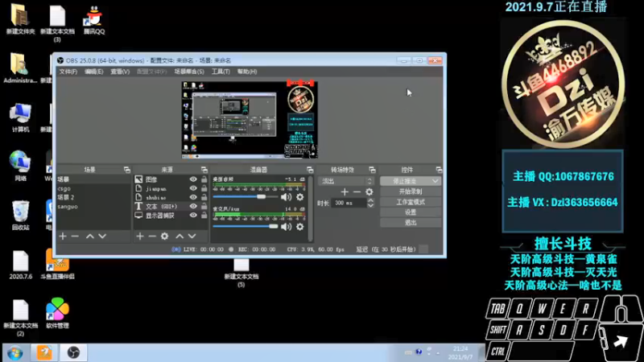Click orange app icon in taskbar
644x362 pixels.
tap(44, 352)
